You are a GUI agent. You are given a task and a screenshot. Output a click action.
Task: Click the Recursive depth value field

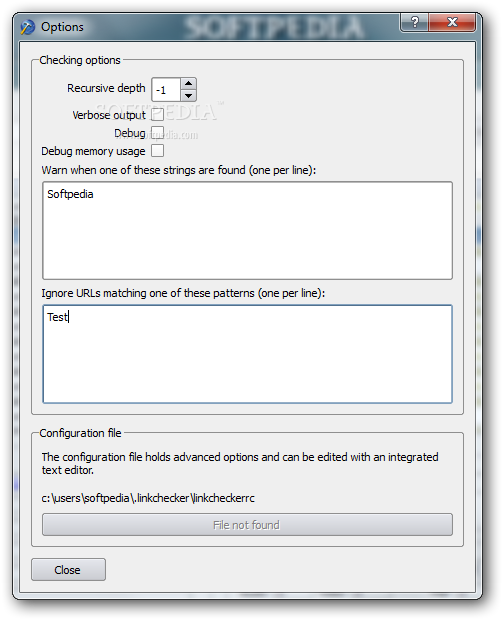tap(166, 90)
